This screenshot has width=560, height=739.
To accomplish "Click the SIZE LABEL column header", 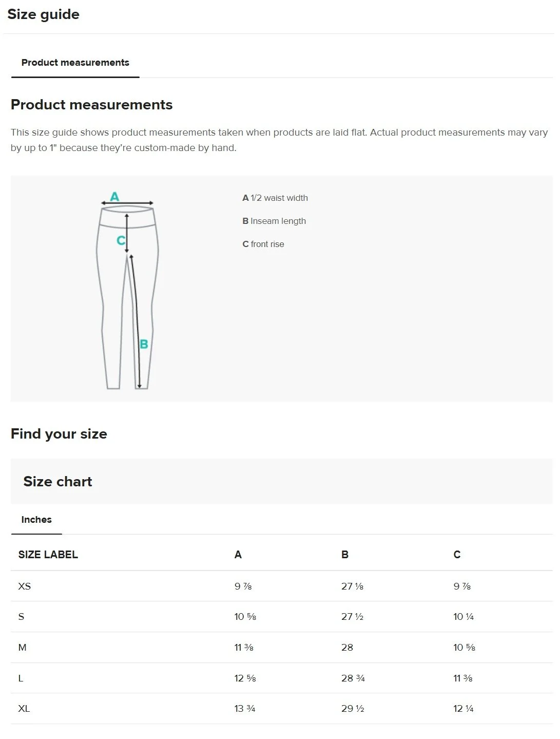I will coord(48,555).
